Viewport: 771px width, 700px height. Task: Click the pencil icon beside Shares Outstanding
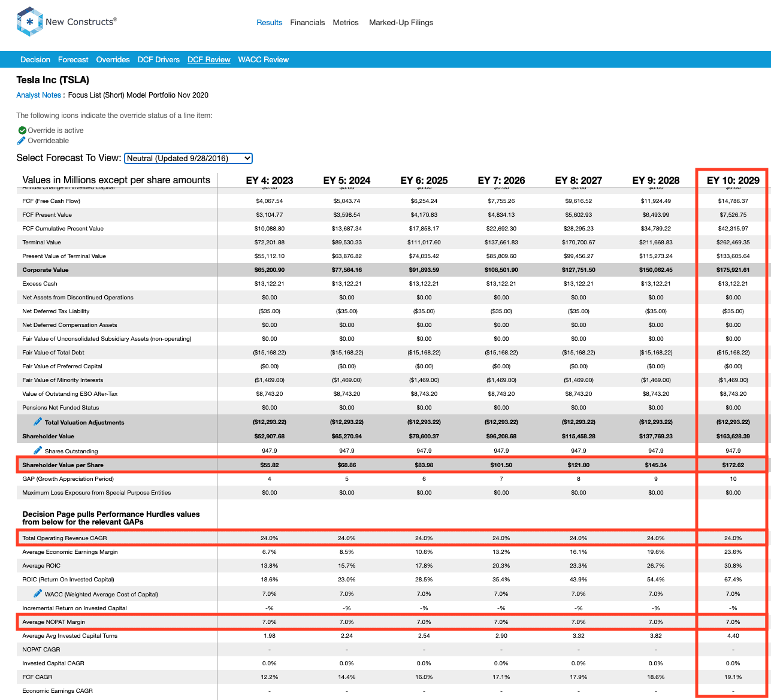[x=38, y=450]
